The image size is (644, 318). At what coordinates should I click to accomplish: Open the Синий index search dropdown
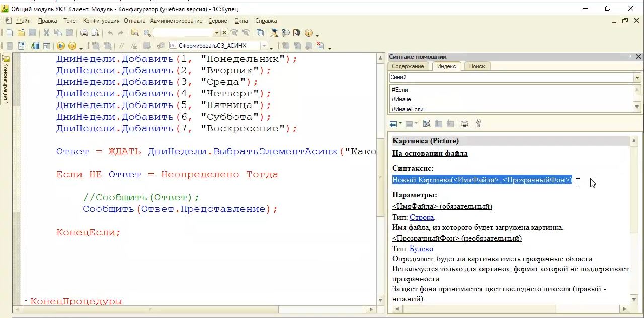coord(637,78)
